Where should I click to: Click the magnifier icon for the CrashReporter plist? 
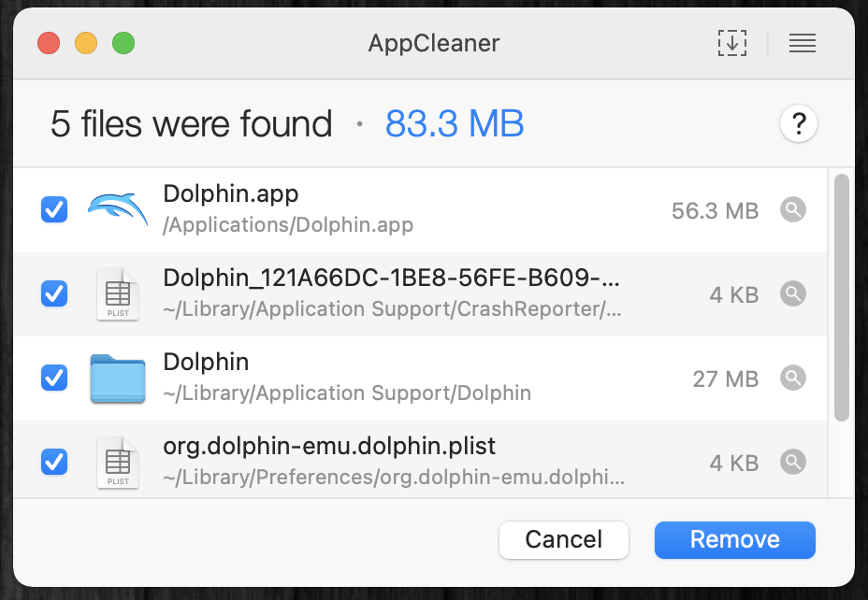point(793,294)
